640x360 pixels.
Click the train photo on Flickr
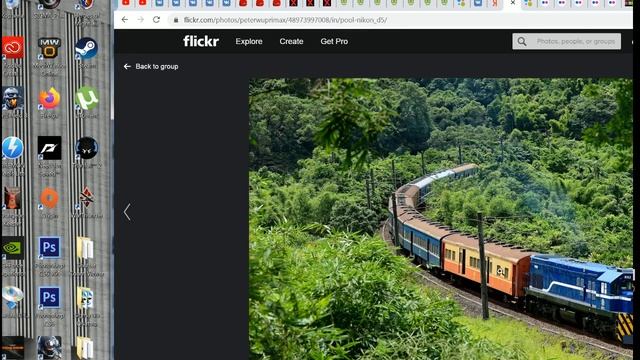point(441,219)
